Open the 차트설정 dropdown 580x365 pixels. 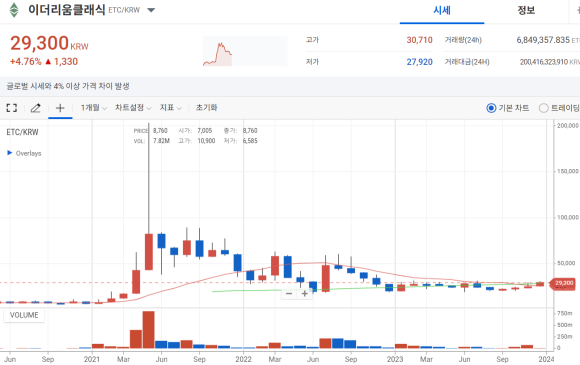[133, 108]
